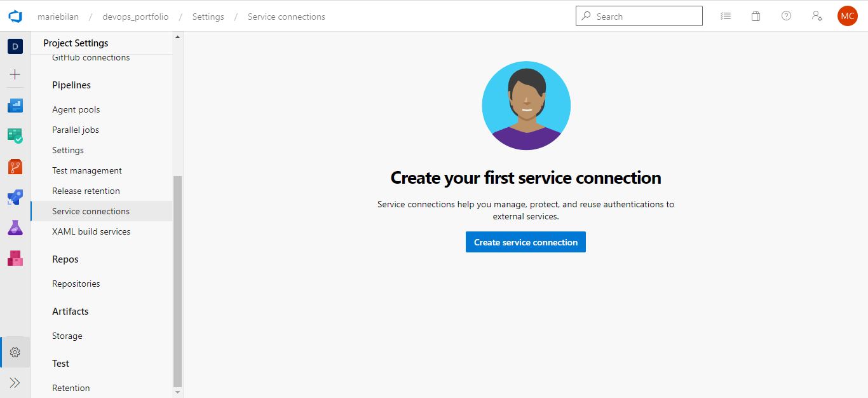Click the Service connections breadcrumb
Image resolution: width=868 pixels, height=398 pixels.
[287, 17]
